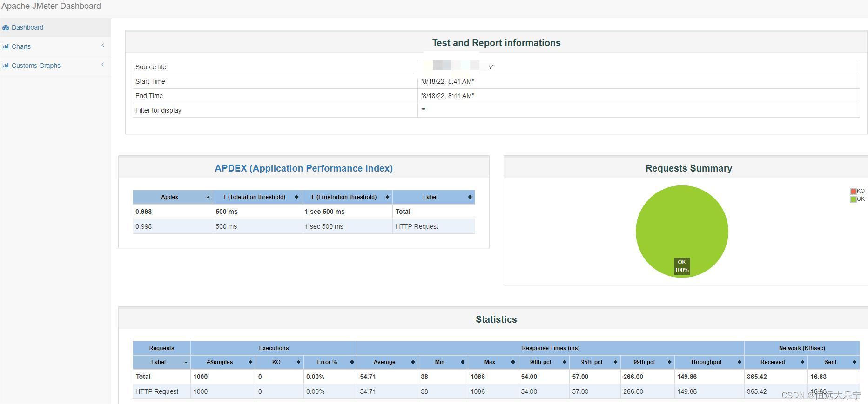The image size is (868, 404).
Task: Expand the Customs Graphs chevron arrow
Action: click(x=102, y=65)
